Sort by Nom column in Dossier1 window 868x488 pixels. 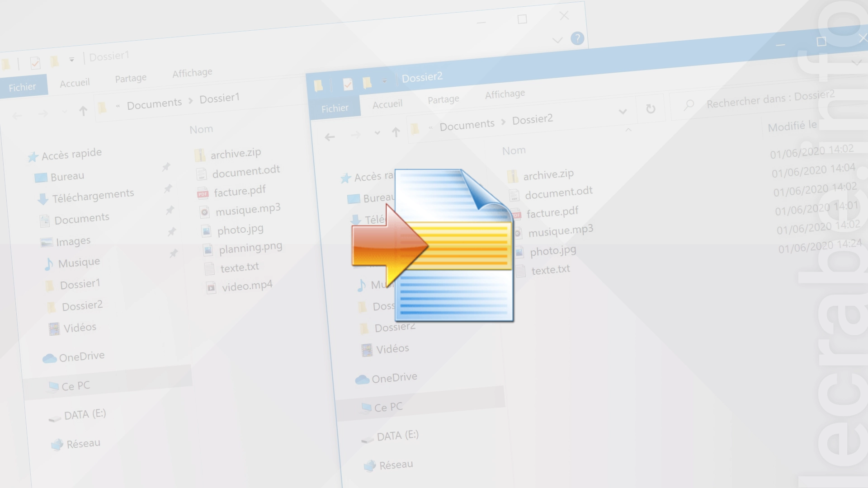coord(201,130)
